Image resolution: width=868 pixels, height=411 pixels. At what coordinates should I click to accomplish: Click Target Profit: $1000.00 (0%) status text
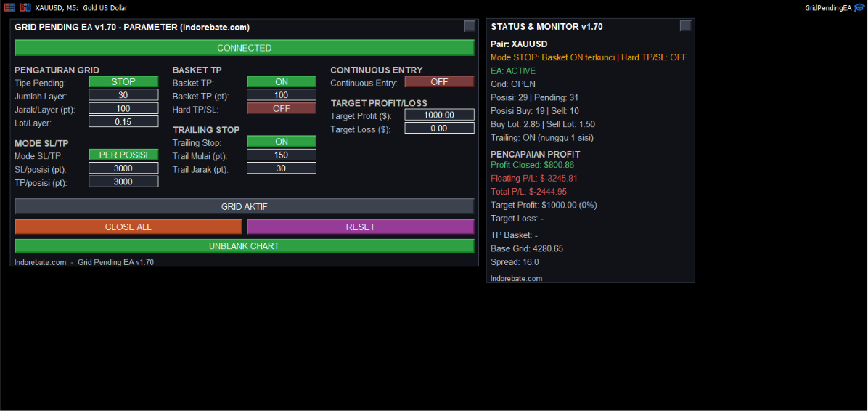[544, 205]
